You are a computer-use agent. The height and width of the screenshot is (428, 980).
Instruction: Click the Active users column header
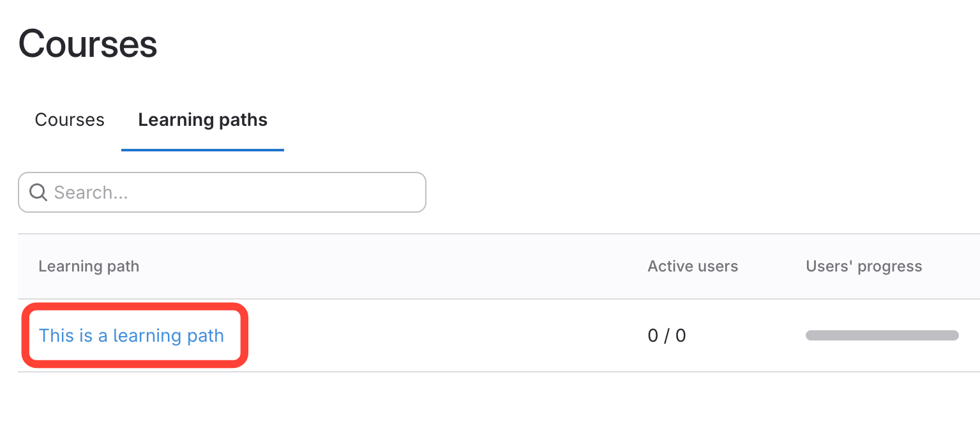693,266
